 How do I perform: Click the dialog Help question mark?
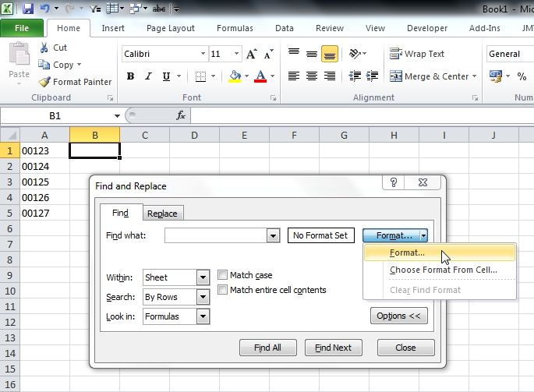[394, 182]
